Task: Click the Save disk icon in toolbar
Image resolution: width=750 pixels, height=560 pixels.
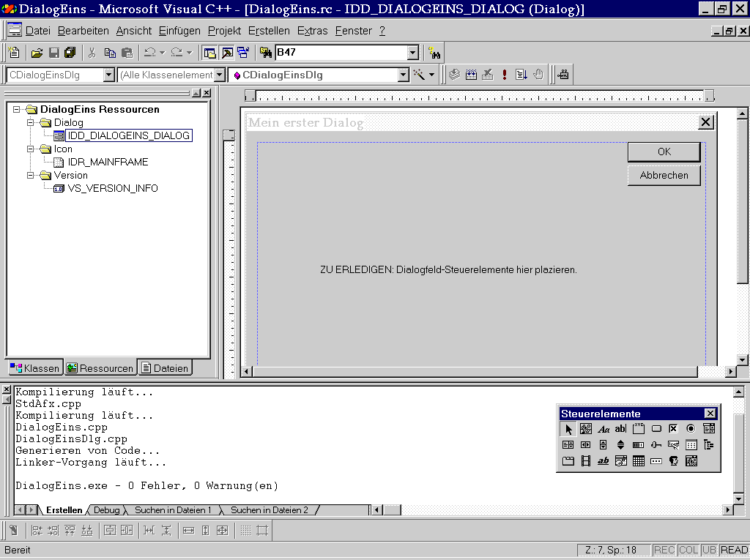Action: point(54,53)
